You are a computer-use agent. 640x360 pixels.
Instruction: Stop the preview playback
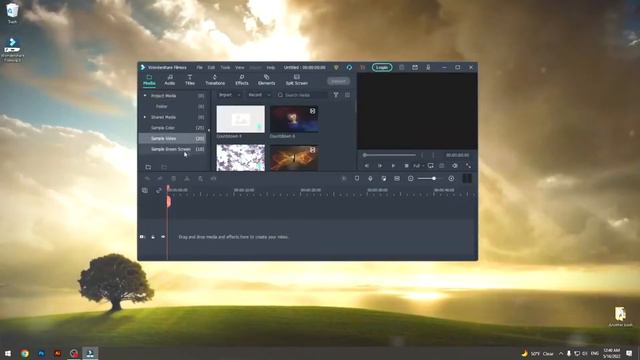[407, 166]
